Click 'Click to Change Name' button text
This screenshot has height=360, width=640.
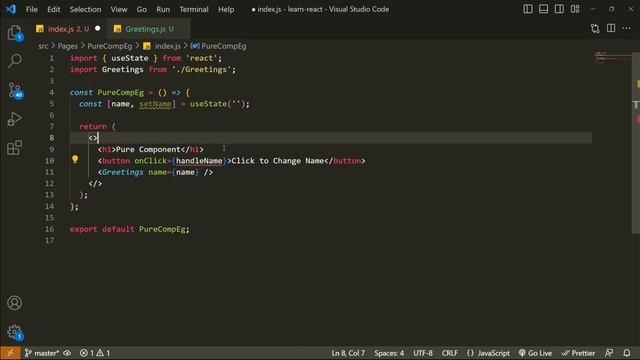(x=278, y=161)
